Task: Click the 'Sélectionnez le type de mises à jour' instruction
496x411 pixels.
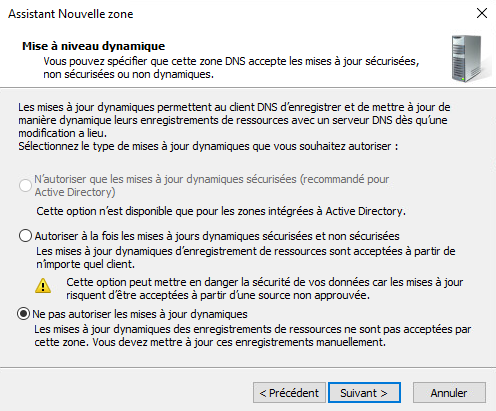Action: pos(208,146)
